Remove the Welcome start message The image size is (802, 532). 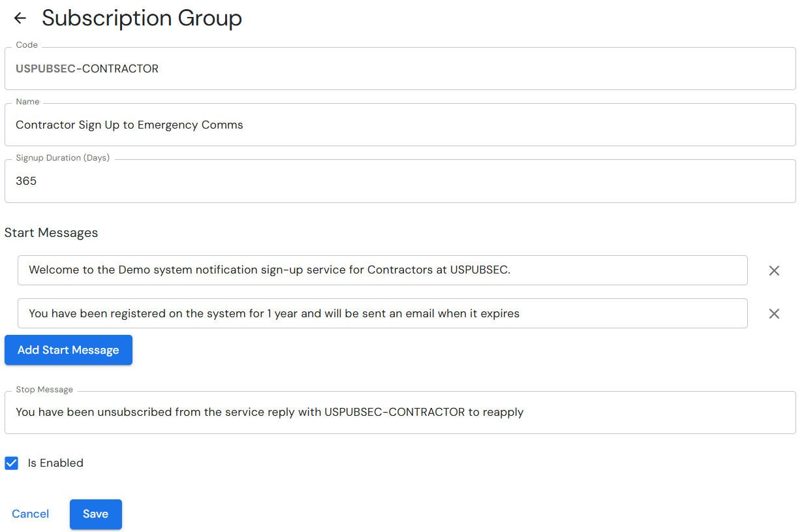tap(774, 270)
